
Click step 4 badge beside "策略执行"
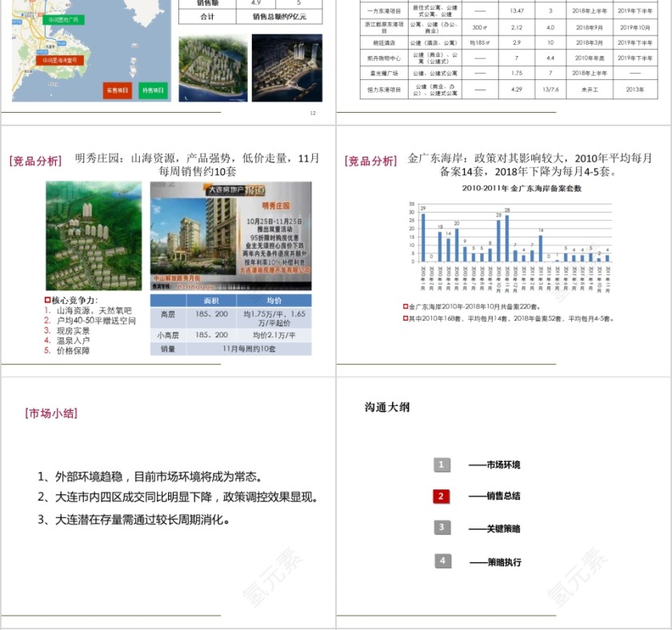pyautogui.click(x=442, y=559)
